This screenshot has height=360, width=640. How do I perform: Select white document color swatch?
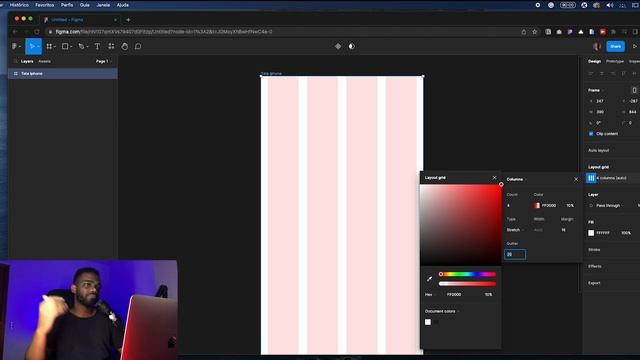[x=428, y=322]
